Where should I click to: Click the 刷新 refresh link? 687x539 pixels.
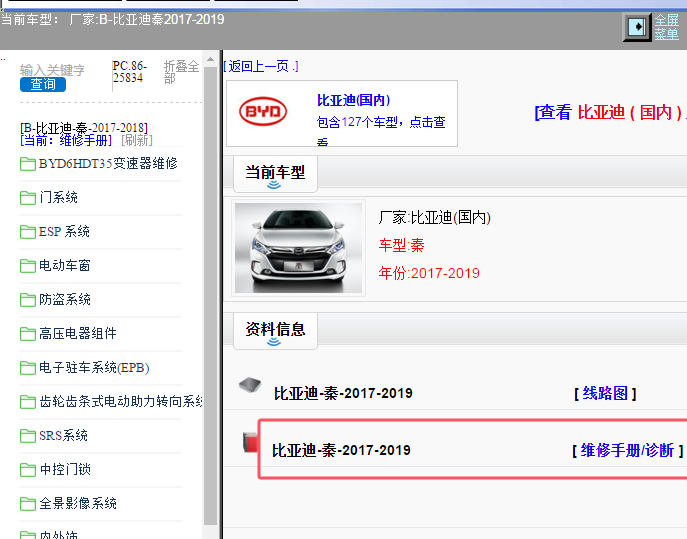click(137, 140)
